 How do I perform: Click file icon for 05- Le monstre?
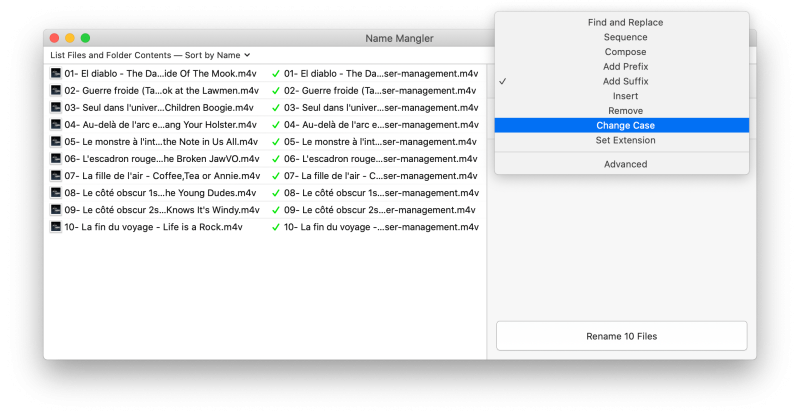56,141
